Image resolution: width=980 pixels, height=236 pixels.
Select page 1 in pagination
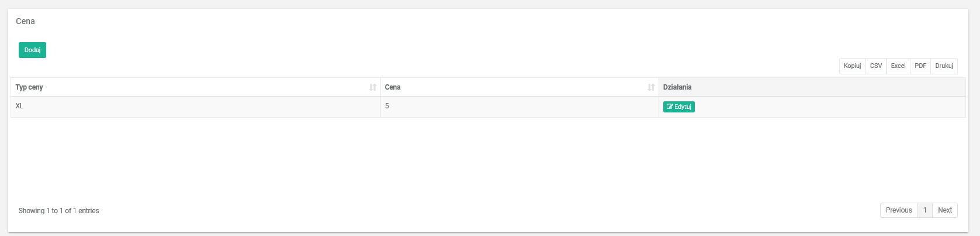pos(924,210)
